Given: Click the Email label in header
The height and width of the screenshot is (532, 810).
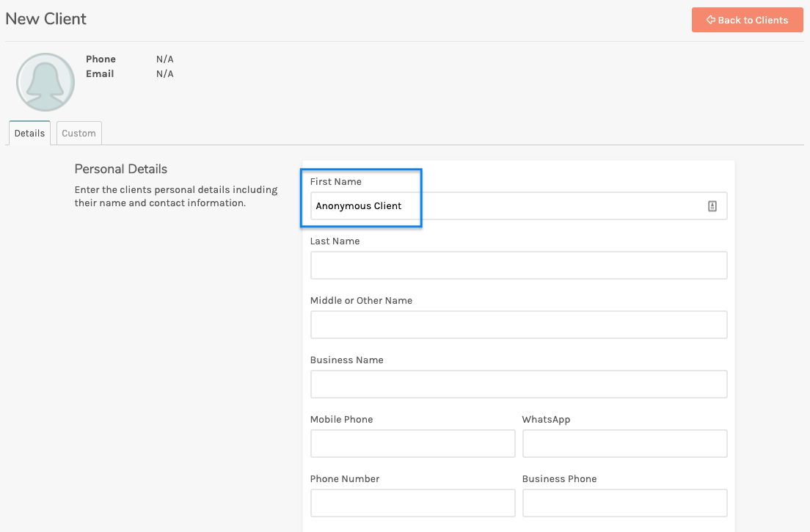Looking at the screenshot, I should (x=100, y=74).
